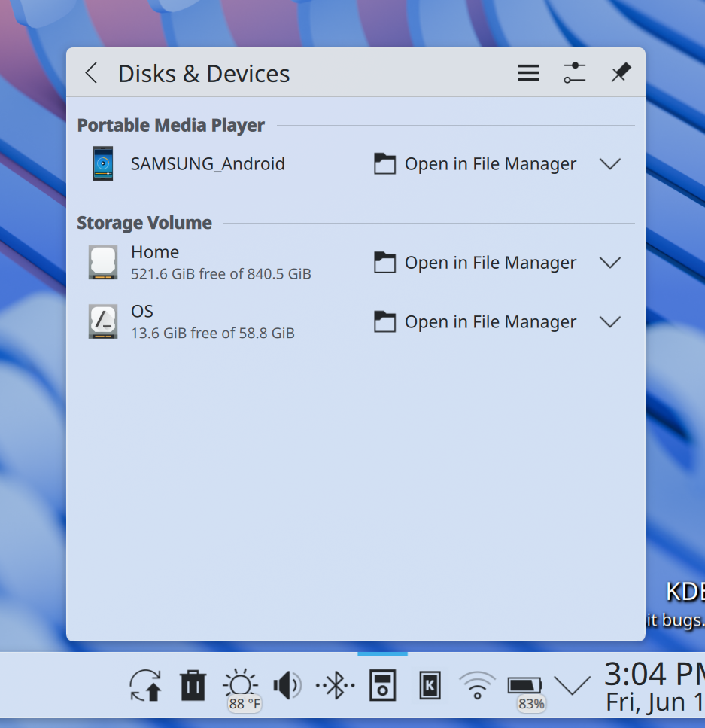
Task: Open the K clipboard tray icon
Action: [430, 685]
